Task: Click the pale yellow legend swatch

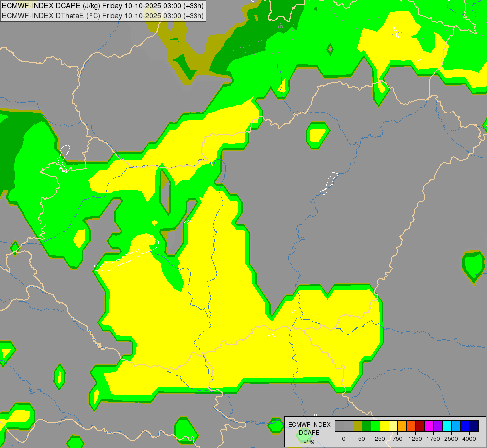Action: point(393,426)
